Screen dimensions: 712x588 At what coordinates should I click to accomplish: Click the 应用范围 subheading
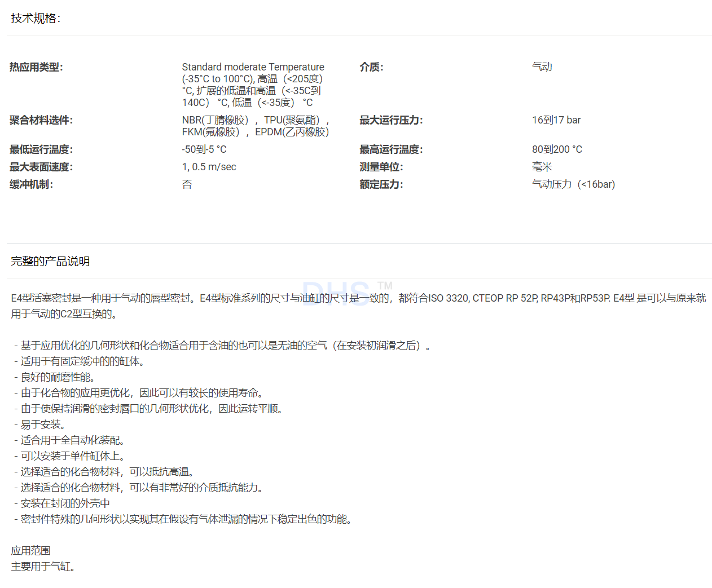31,551
